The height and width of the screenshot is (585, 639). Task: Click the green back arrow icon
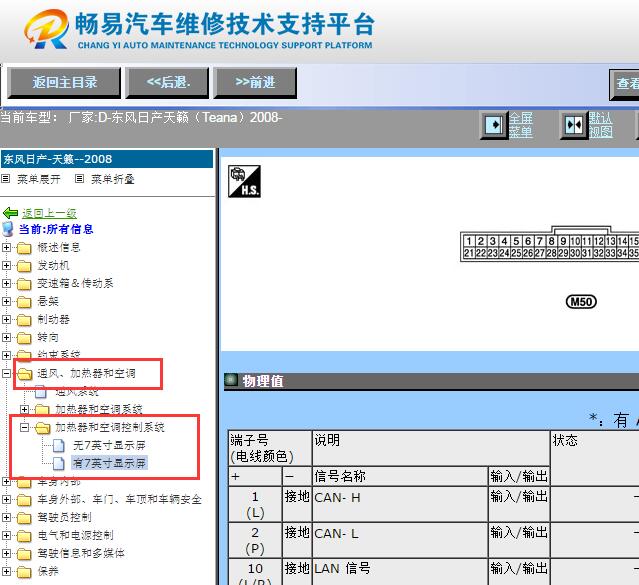10,213
